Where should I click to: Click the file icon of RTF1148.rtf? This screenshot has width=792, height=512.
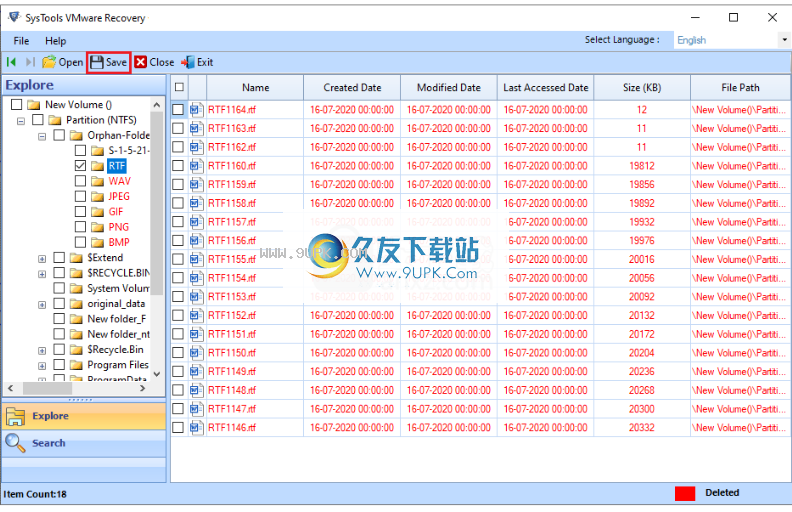pyautogui.click(x=196, y=390)
